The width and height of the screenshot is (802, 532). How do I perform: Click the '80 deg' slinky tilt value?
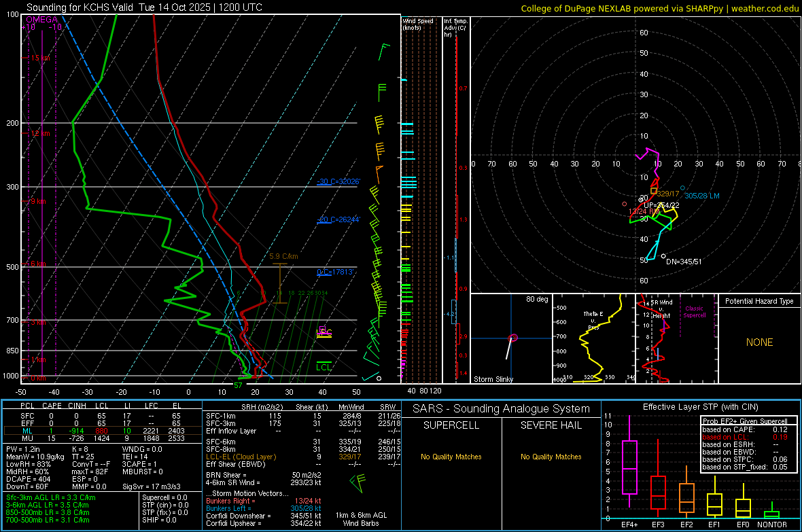point(537,299)
